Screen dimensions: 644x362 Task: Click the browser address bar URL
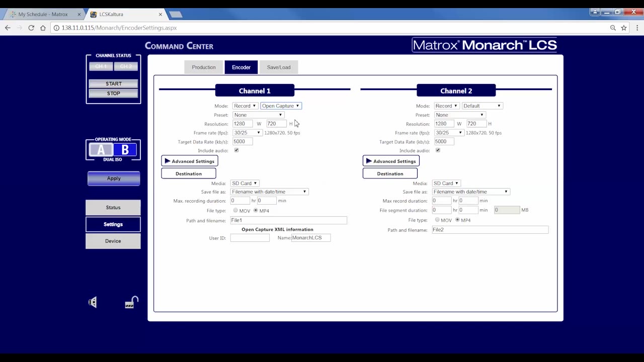pyautogui.click(x=119, y=28)
